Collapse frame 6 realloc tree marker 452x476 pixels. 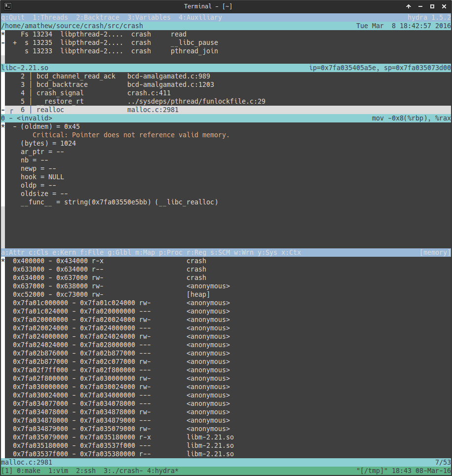pyautogui.click(x=11, y=110)
